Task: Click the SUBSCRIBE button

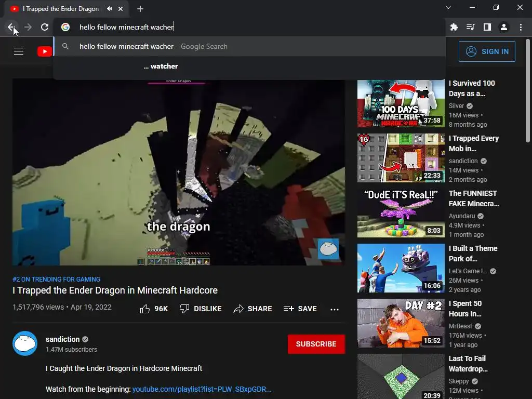Action: tap(316, 344)
